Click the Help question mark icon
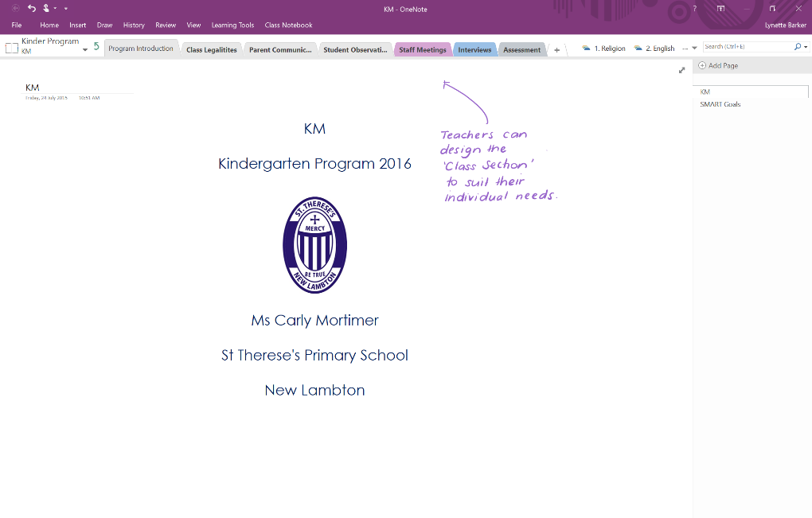This screenshot has height=518, width=812. (694, 6)
